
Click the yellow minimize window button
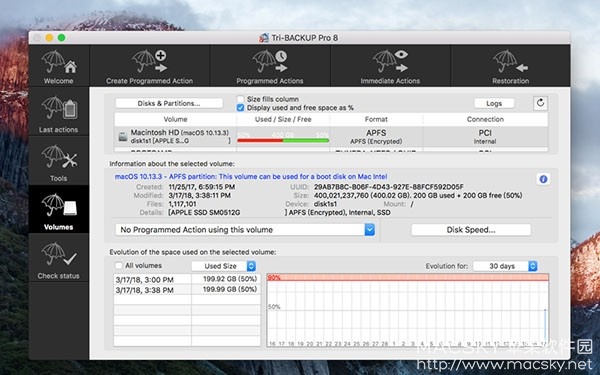coord(49,38)
